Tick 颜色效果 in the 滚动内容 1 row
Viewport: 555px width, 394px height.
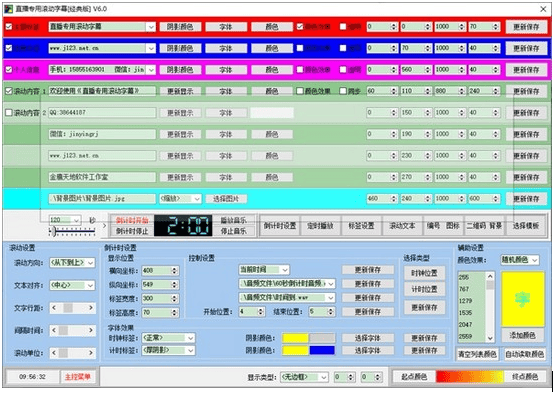pos(300,91)
